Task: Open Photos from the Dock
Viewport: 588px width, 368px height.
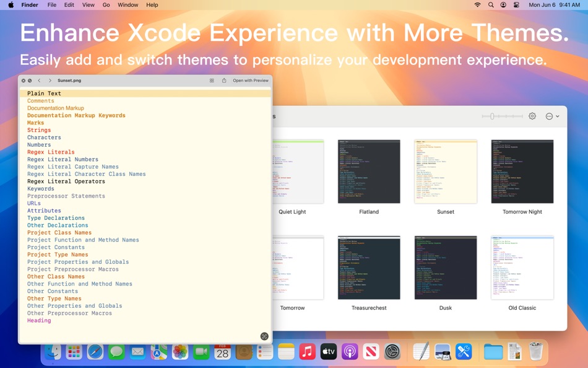Action: (180, 352)
